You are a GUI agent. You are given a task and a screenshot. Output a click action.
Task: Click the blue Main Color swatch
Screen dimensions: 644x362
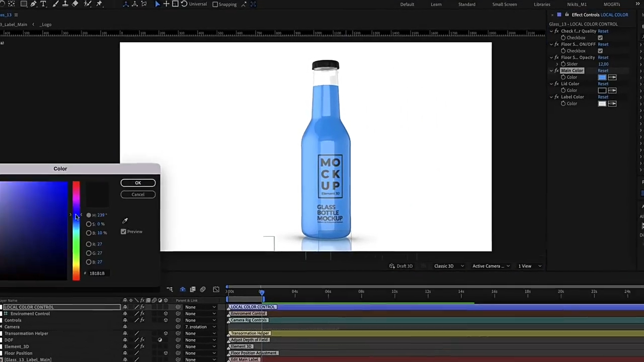click(602, 77)
